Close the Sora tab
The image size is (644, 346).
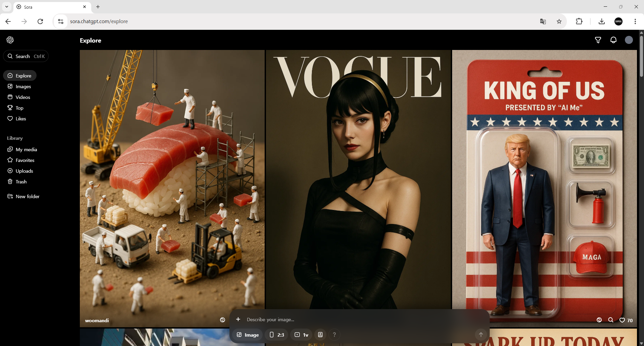pos(85,7)
